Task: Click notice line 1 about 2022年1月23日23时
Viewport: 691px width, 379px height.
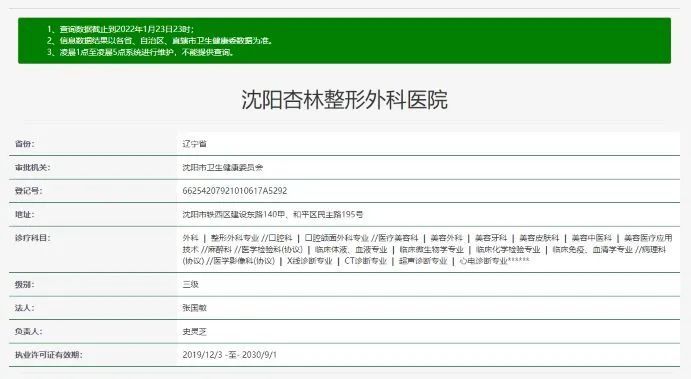Action: tap(120, 30)
